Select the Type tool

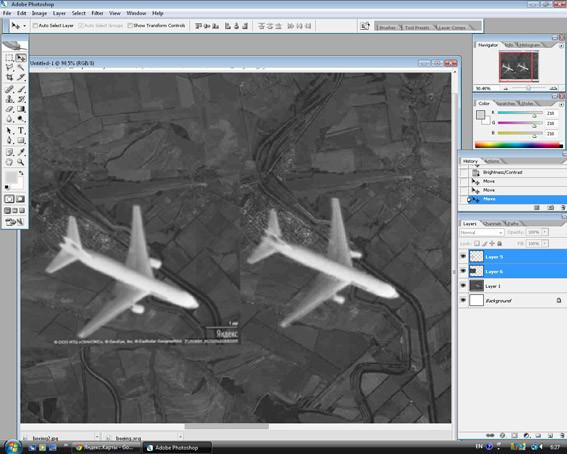[21, 130]
